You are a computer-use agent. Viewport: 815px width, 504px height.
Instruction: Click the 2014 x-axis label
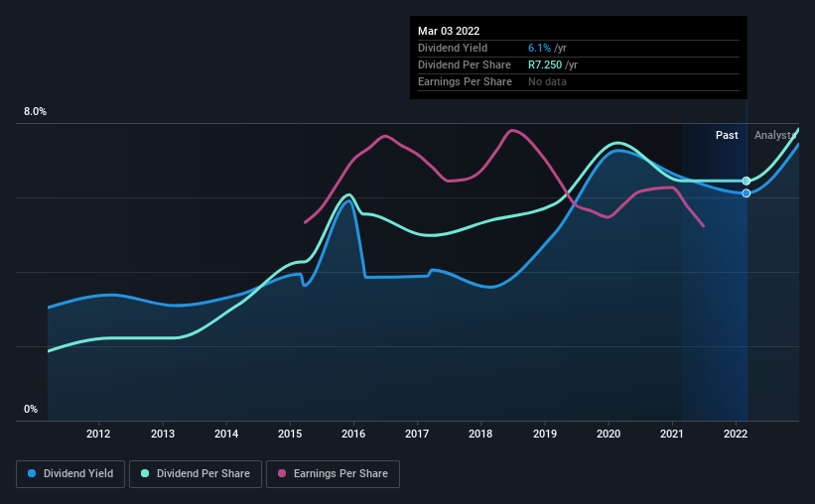point(226,434)
